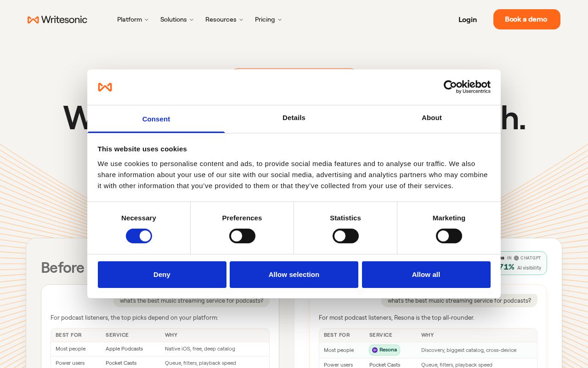
Task: Enable the Statistics cookies switch
Action: [x=345, y=236]
